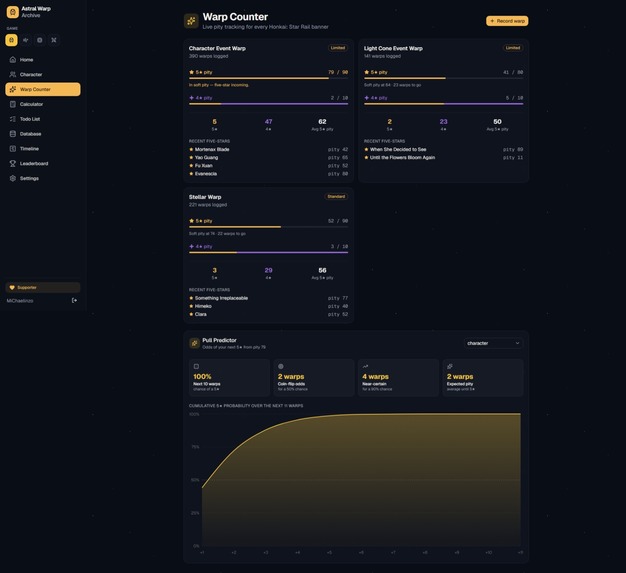Click the trend icon on Near-certain card
This screenshot has width=626, height=573.
coord(365,366)
